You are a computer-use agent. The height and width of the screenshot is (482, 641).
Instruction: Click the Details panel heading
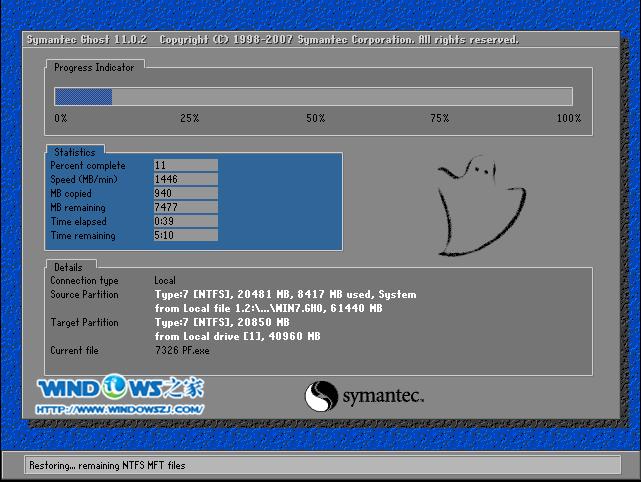tap(68, 267)
